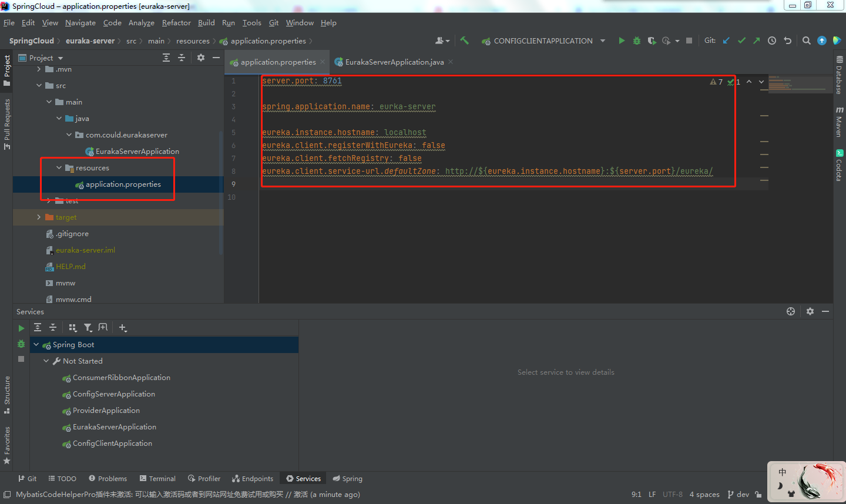Select the application.properties editor tab

(277, 62)
